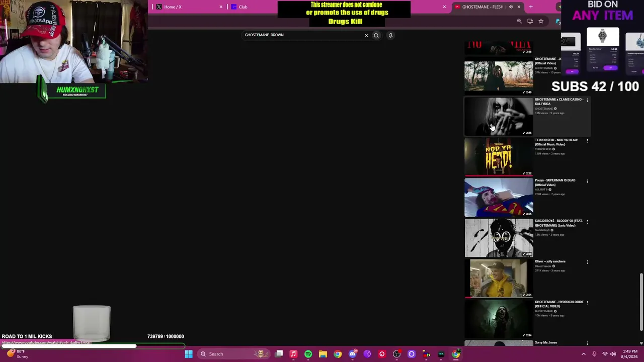The height and width of the screenshot is (362, 644).
Task: Open the thumbnail of the 2:49 forest video
Action: (x=499, y=76)
